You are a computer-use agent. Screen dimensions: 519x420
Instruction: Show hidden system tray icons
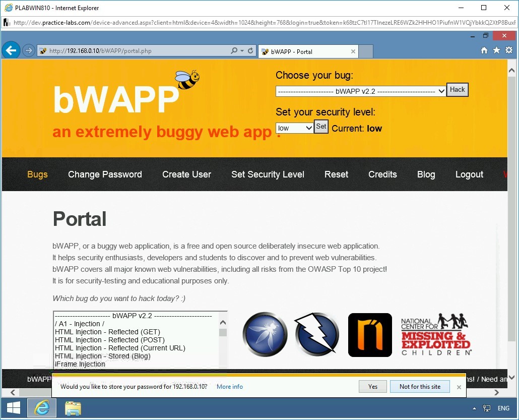pyautogui.click(x=474, y=408)
